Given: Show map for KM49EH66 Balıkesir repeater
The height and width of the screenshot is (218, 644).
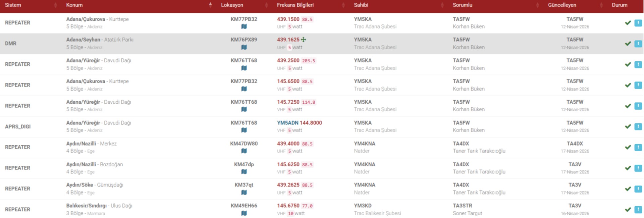Looking at the screenshot, I should click(x=244, y=213).
